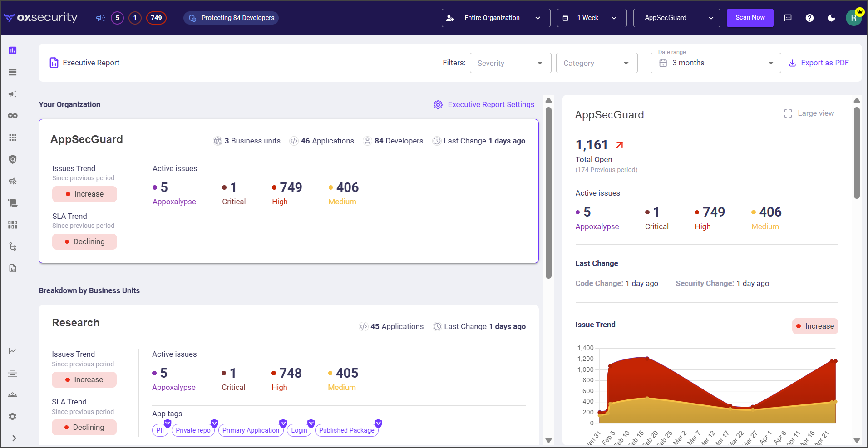The height and width of the screenshot is (448, 868).
Task: Open the pipeline infinity icon in sidebar
Action: (x=13, y=116)
